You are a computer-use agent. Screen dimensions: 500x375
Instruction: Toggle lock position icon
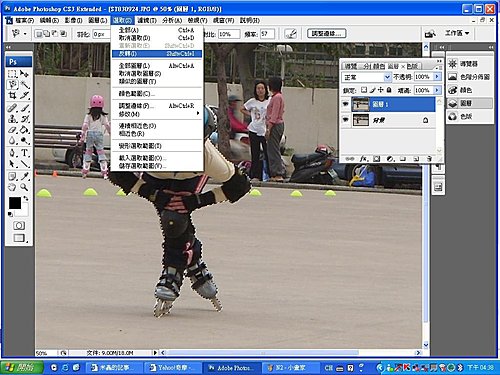click(381, 90)
